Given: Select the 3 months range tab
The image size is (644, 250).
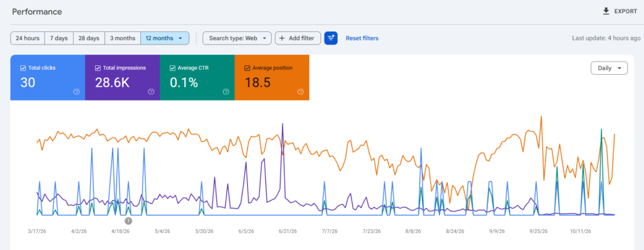Looking at the screenshot, I should pos(123,38).
